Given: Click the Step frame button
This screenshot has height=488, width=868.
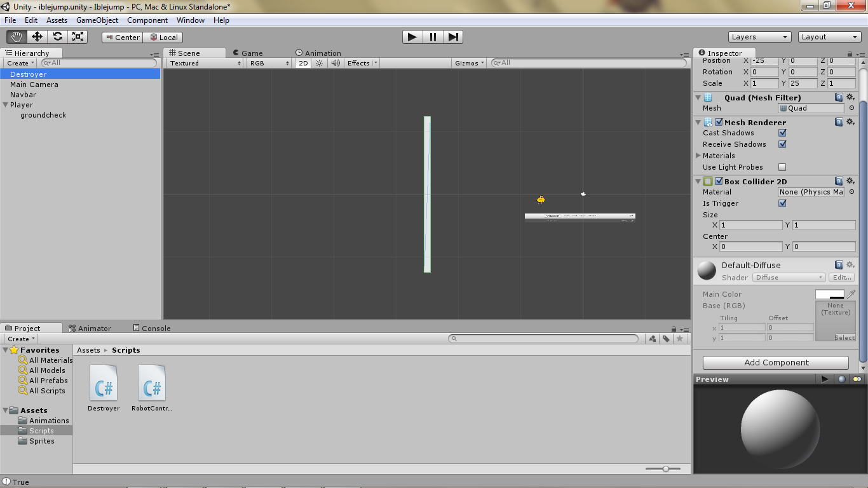Looking at the screenshot, I should pos(453,37).
